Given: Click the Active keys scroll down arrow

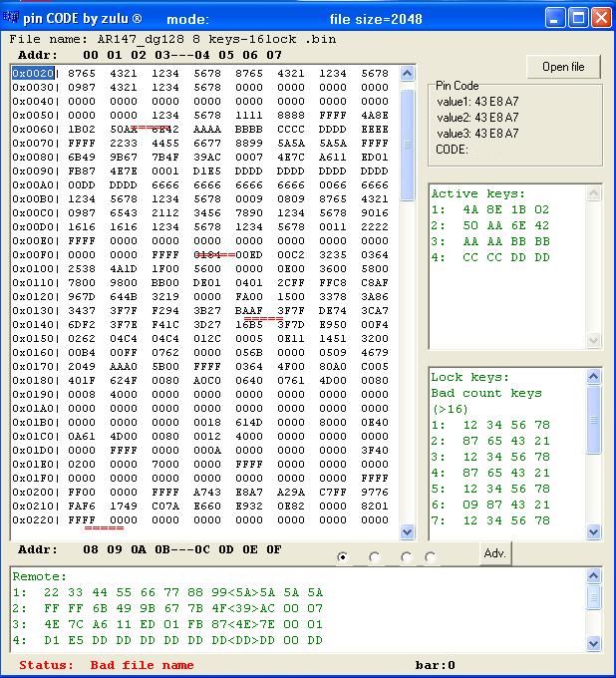Looking at the screenshot, I should pyautogui.click(x=594, y=341).
